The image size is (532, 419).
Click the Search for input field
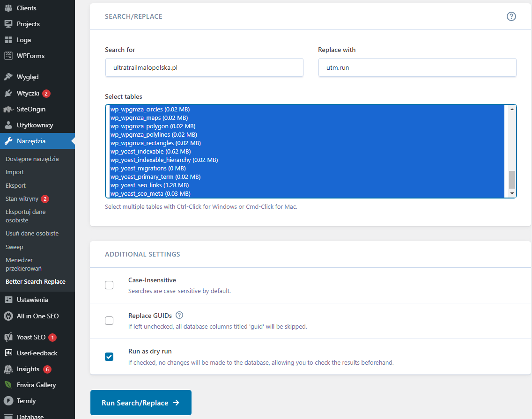click(204, 67)
